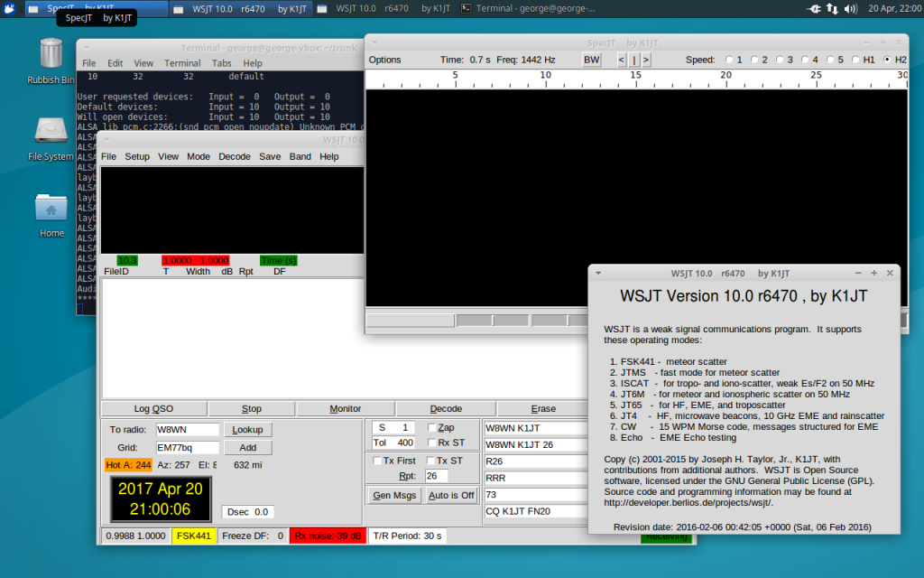
Task: Enable the Tx First checkbox
Action: (377, 461)
